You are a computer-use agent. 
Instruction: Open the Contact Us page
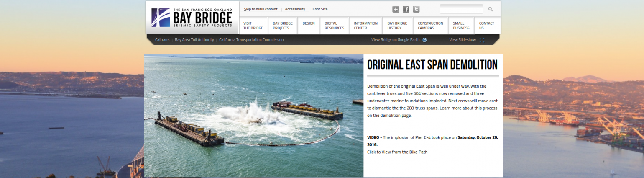[486, 26]
